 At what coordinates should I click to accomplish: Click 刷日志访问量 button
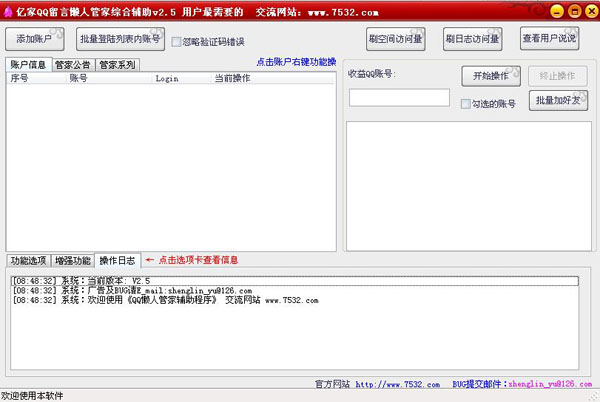(473, 39)
